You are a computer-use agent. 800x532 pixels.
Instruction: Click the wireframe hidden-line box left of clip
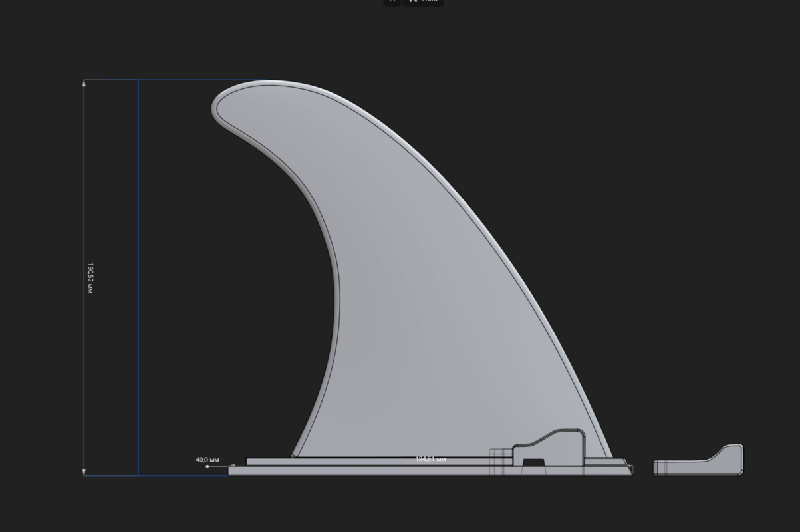pos(501,462)
